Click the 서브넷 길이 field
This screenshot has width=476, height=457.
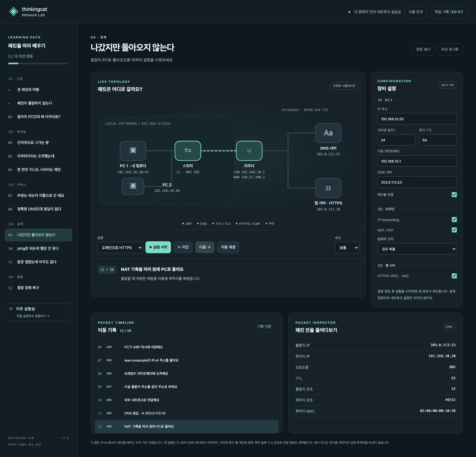coord(396,140)
